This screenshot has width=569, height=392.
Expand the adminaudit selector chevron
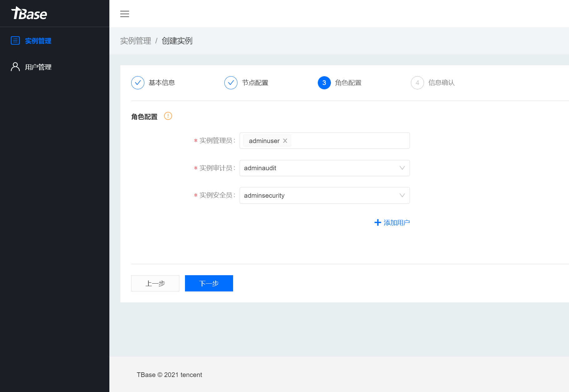coord(402,168)
